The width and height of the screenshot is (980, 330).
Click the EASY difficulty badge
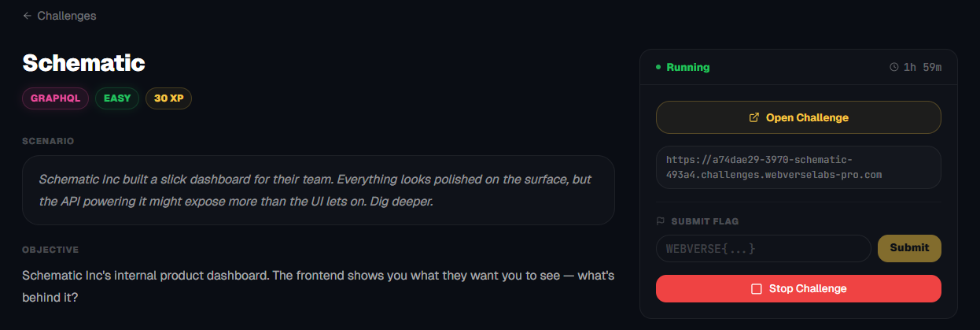[117, 98]
